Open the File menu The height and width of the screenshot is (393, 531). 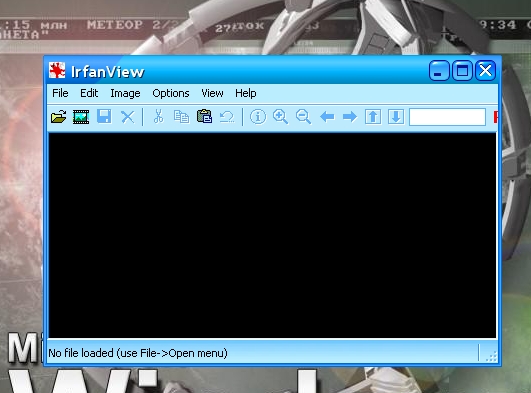(x=60, y=93)
